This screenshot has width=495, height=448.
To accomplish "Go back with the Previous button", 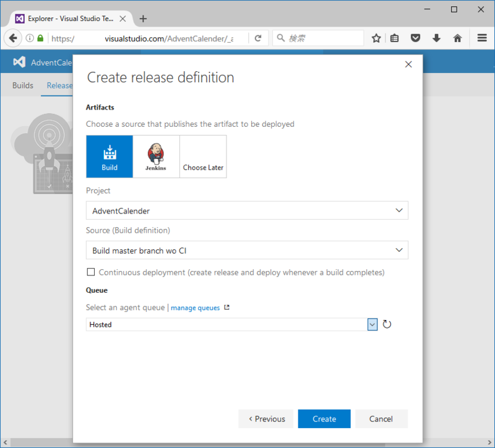I will [266, 419].
